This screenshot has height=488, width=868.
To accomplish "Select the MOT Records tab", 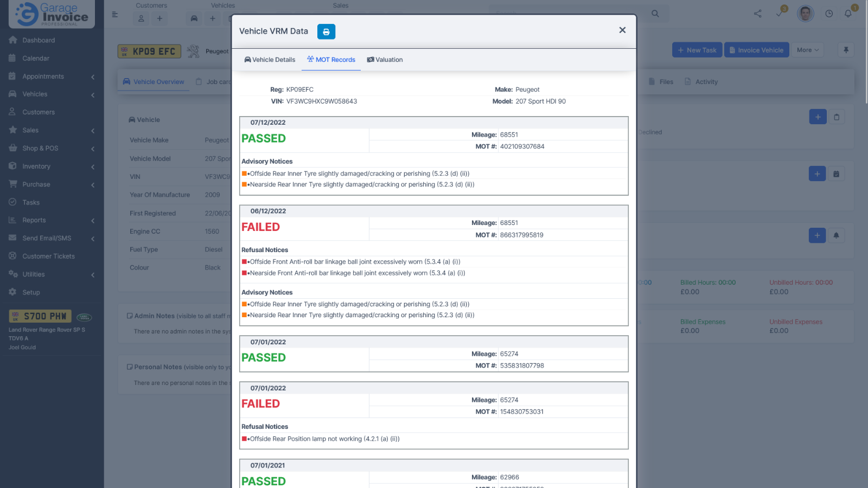I will tap(331, 60).
